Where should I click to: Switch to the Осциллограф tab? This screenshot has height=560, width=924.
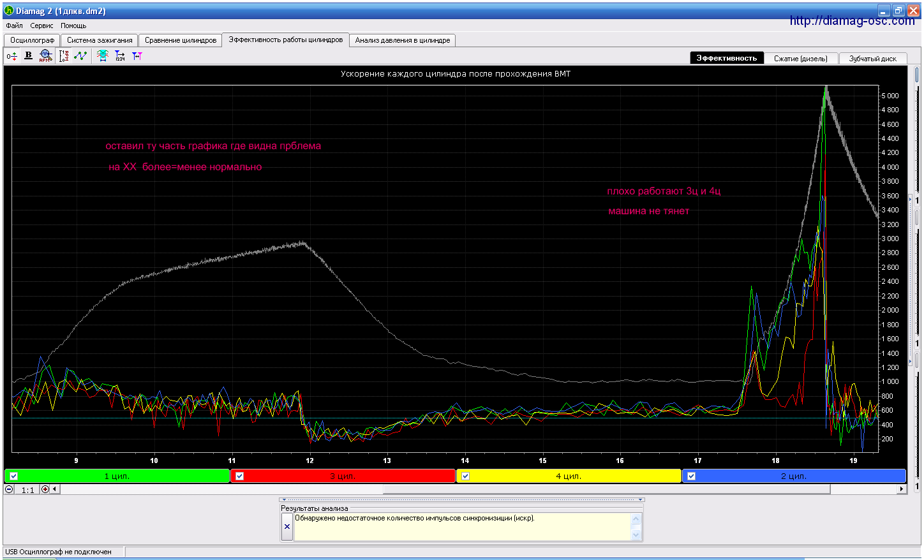[32, 40]
